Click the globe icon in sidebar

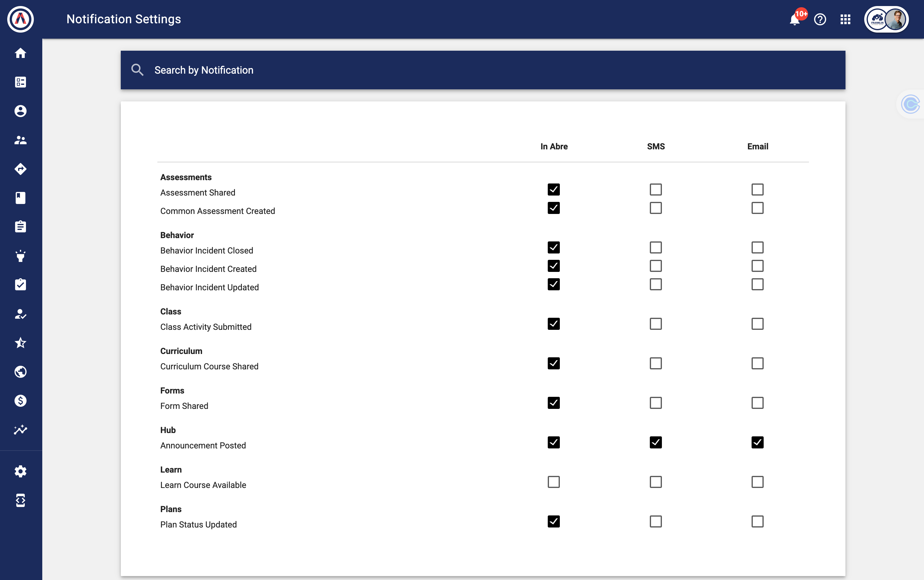tap(21, 372)
